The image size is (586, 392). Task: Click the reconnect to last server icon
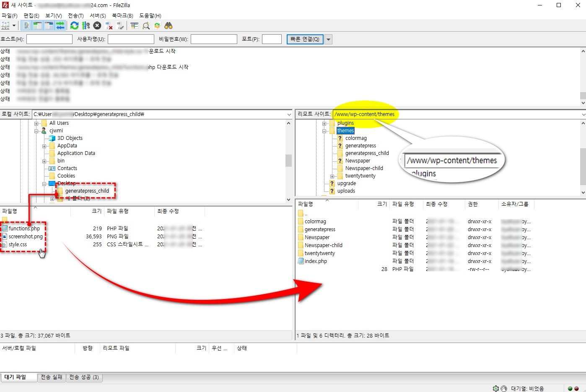point(120,26)
